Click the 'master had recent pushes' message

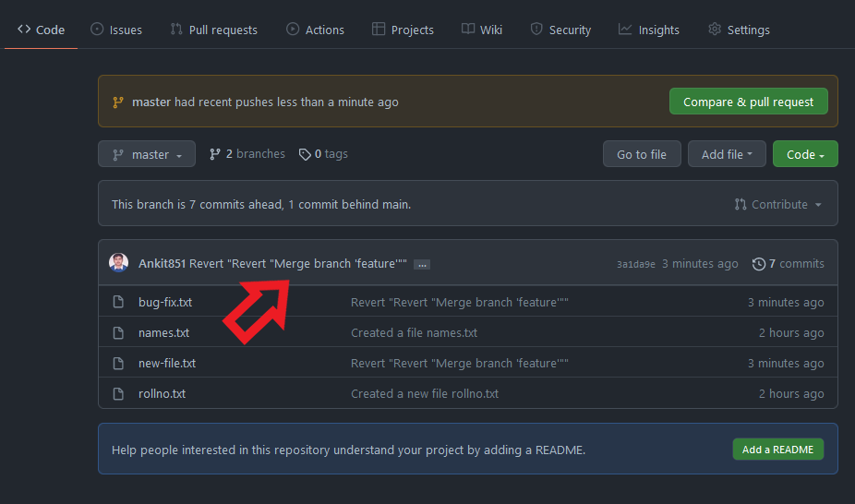[x=265, y=102]
